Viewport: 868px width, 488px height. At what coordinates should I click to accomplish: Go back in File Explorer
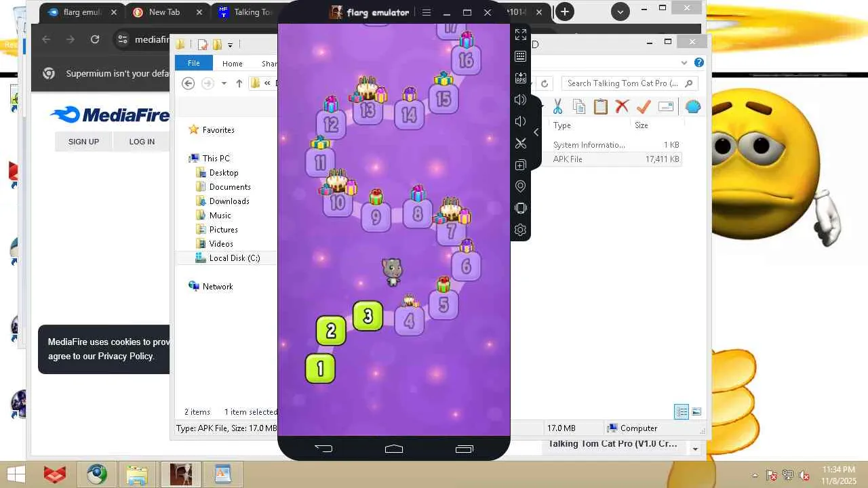(189, 83)
